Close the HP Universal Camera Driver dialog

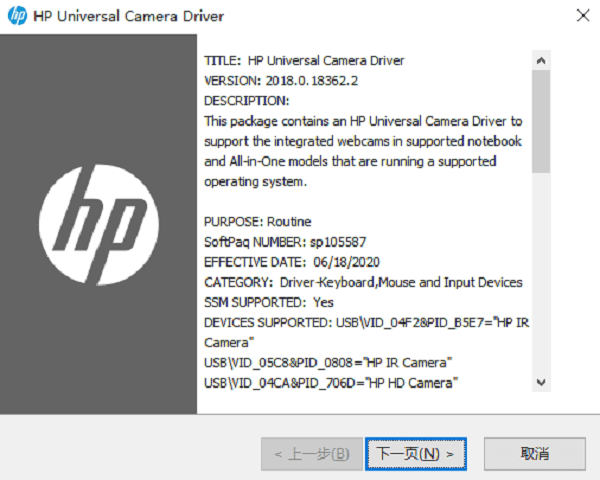coord(583,16)
